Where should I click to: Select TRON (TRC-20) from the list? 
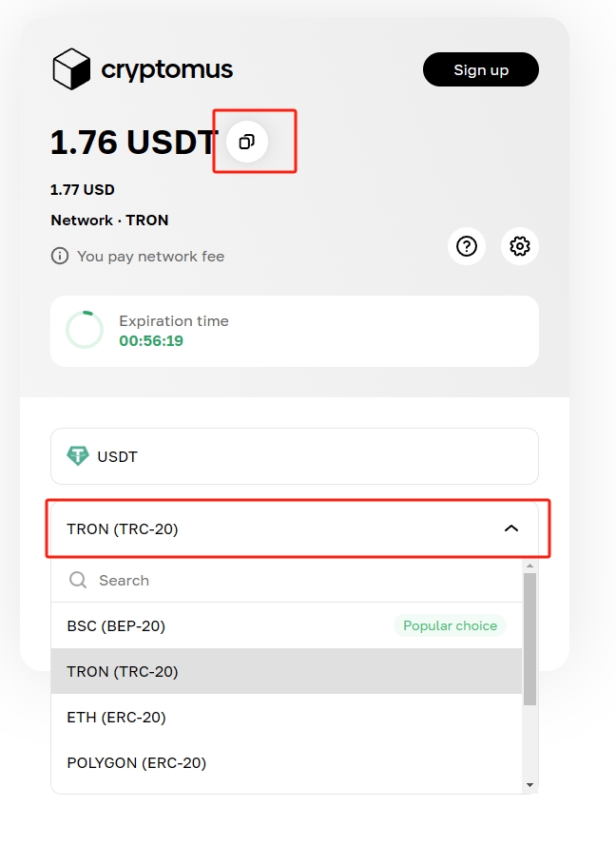(x=123, y=671)
